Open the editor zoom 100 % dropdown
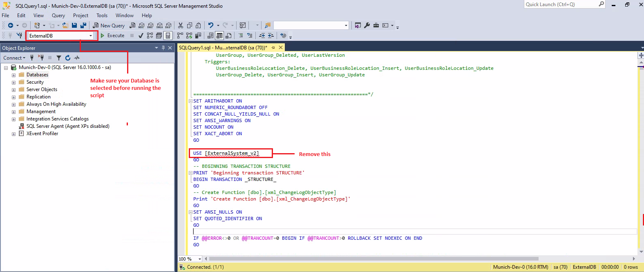The width and height of the screenshot is (644, 272). tap(200, 259)
